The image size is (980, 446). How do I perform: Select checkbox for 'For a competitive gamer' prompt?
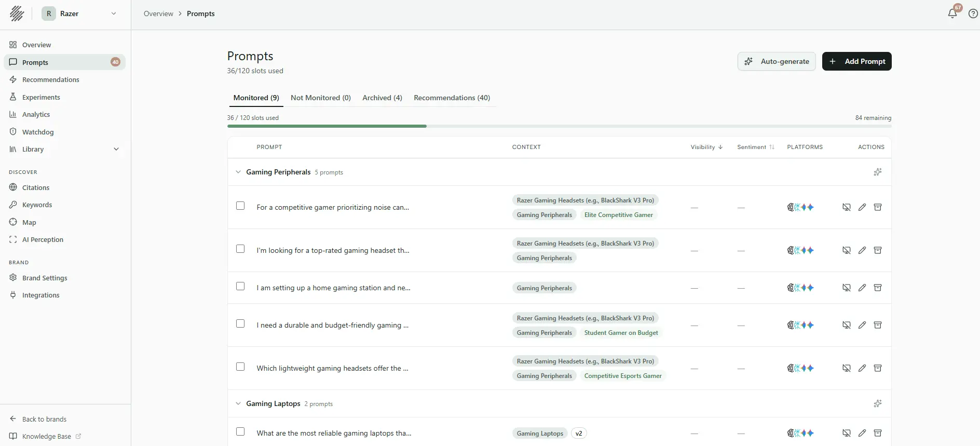pos(240,206)
